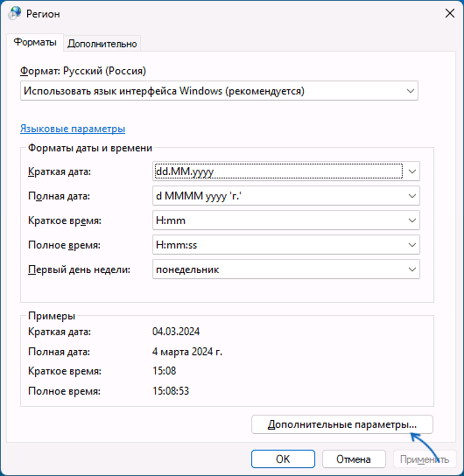Expand the Краткая дата dropdown arrow
This screenshot has height=476, width=464.
(412, 171)
